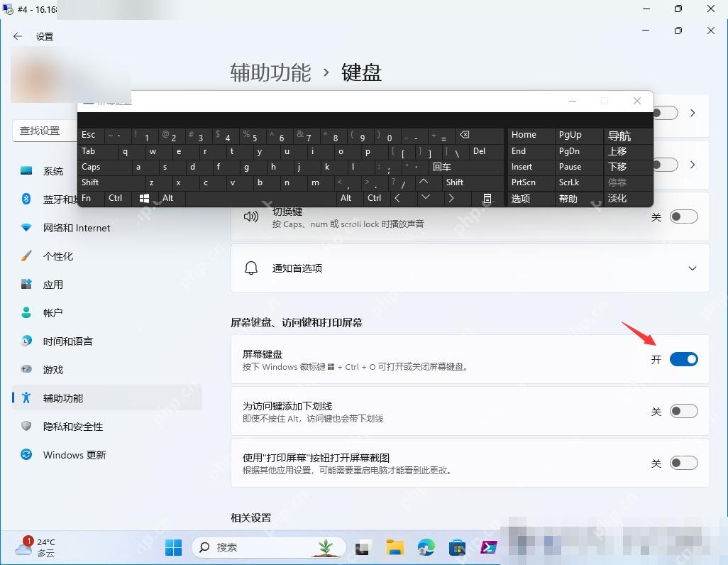Image resolution: width=728 pixels, height=565 pixels.
Task: Open the terminal app from the taskbar
Action: pyautogui.click(x=488, y=547)
